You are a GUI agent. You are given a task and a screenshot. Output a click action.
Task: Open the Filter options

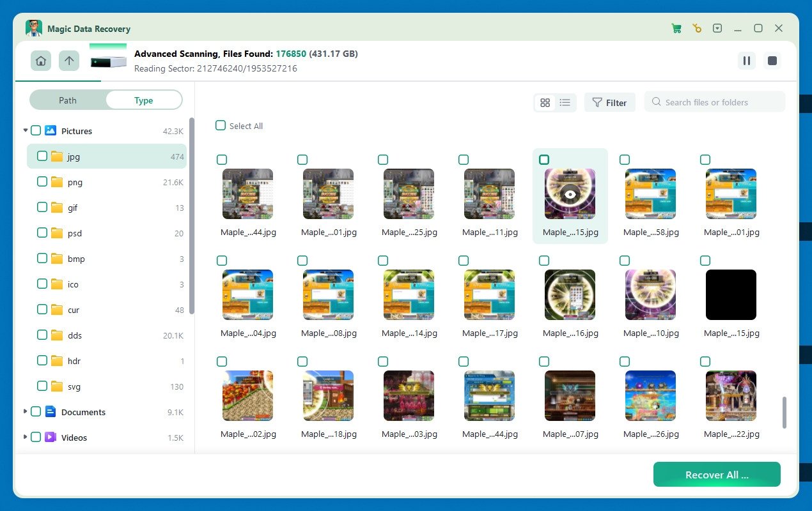coord(609,102)
